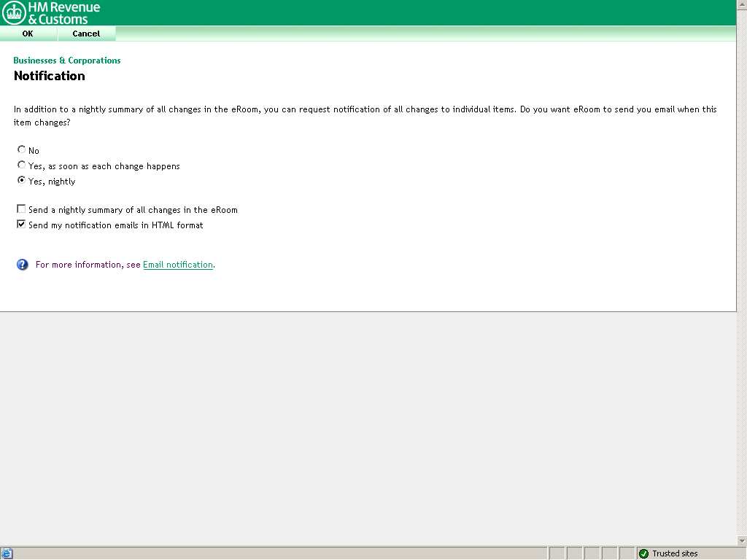The width and height of the screenshot is (747, 560).
Task: Click the HM Revenue & Customs crown emblem
Action: tap(14, 12)
